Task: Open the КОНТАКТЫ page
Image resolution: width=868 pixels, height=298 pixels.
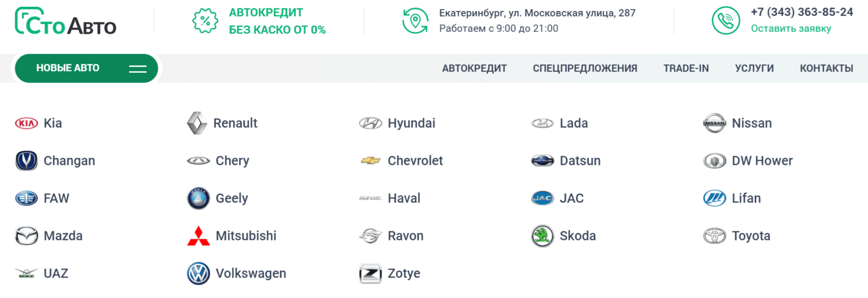Action: pos(826,68)
